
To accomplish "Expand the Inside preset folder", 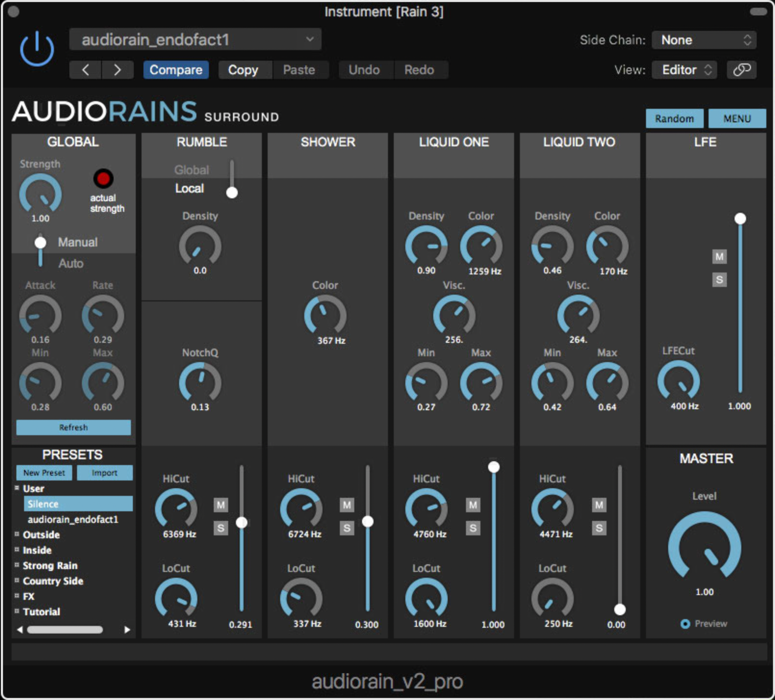I will 17,550.
